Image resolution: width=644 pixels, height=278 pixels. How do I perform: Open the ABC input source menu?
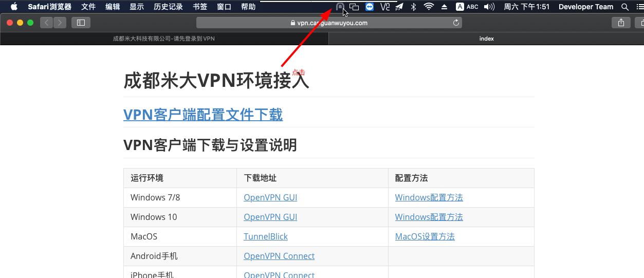pyautogui.click(x=467, y=7)
